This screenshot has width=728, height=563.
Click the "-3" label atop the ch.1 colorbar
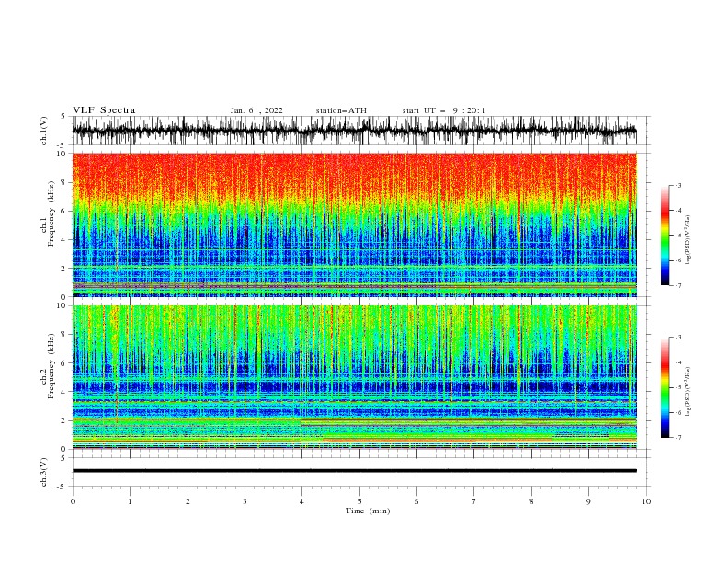pos(678,185)
